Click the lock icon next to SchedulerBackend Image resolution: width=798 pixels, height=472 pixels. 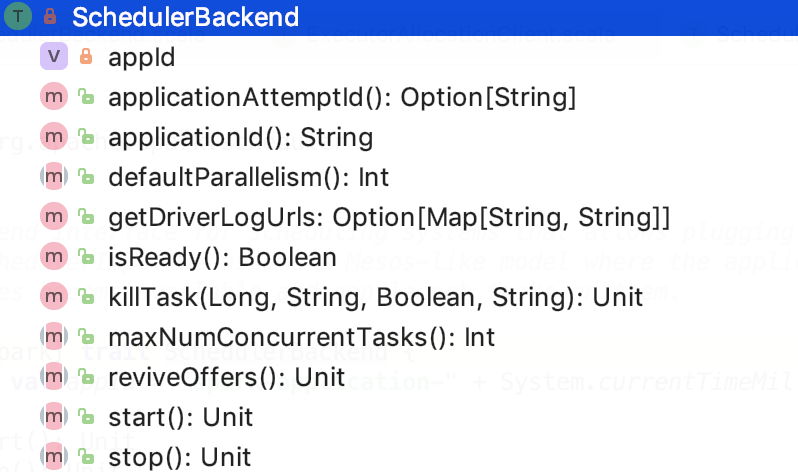50,16
